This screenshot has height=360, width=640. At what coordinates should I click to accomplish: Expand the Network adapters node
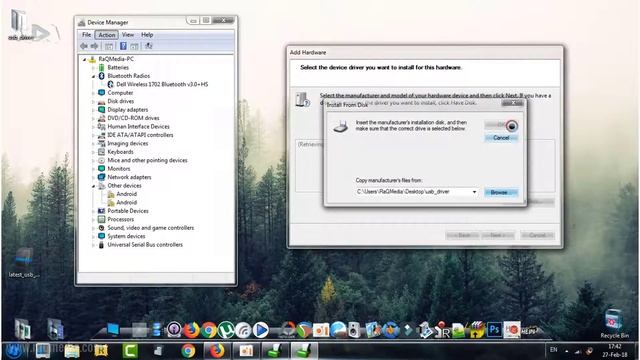[x=93, y=178]
